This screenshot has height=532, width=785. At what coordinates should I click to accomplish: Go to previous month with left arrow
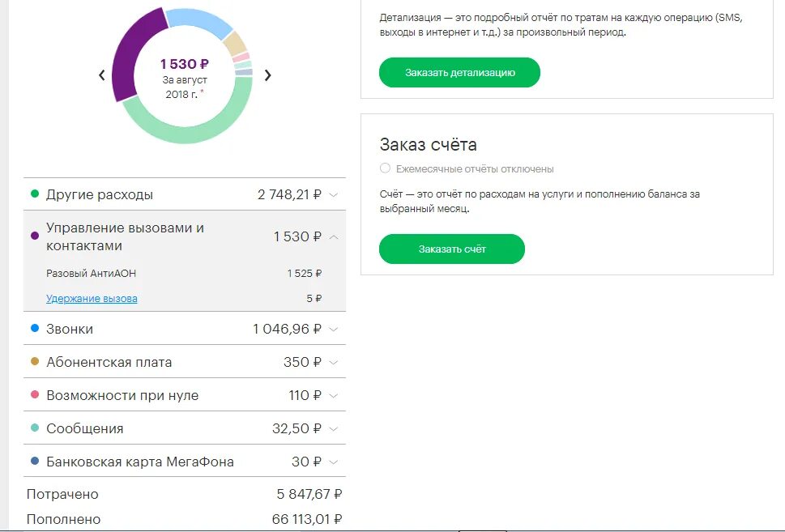pyautogui.click(x=102, y=75)
